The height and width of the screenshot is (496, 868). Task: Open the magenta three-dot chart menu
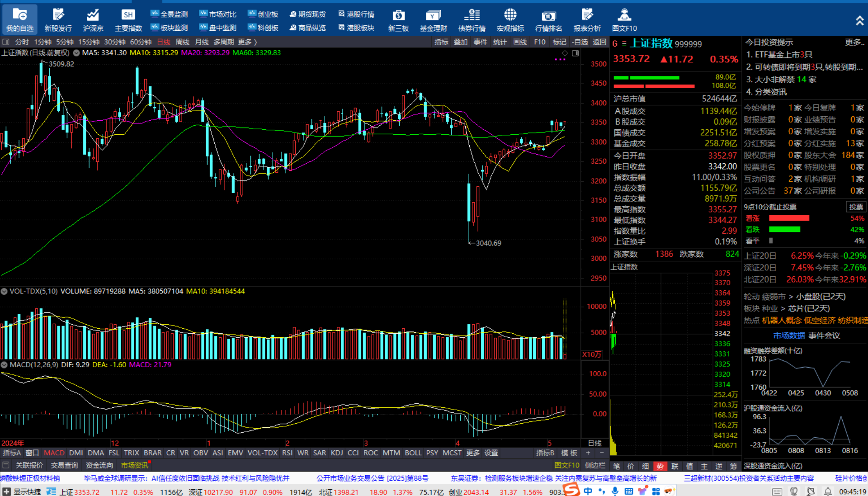point(560,60)
